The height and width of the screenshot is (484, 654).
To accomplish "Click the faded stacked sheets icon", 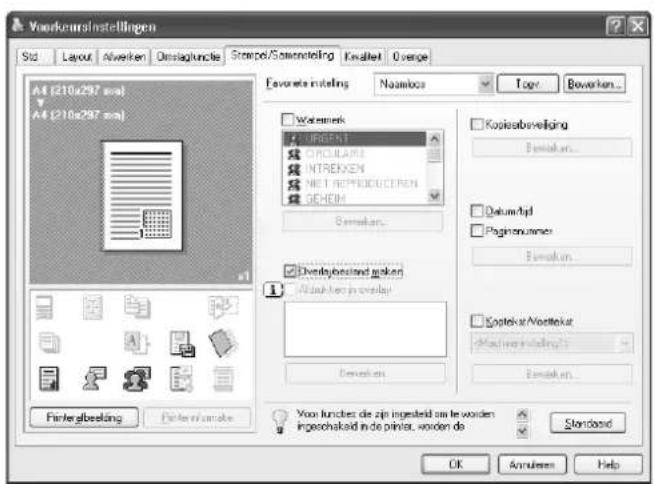I will tap(50, 343).
